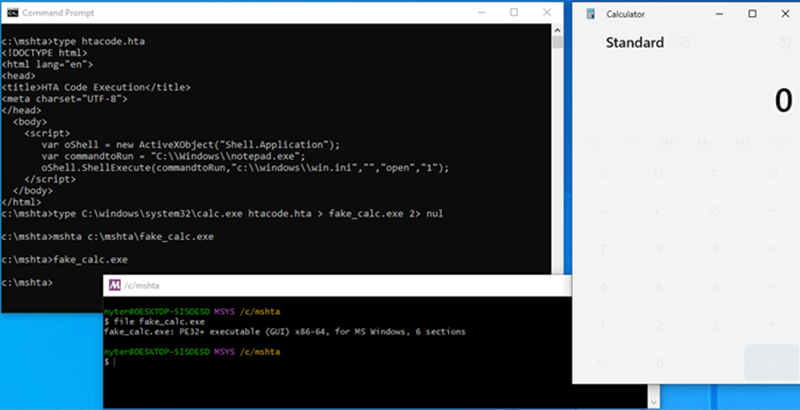Click the MSYS window scrollbar down arrow
This screenshot has width=800, height=410.
(x=653, y=403)
